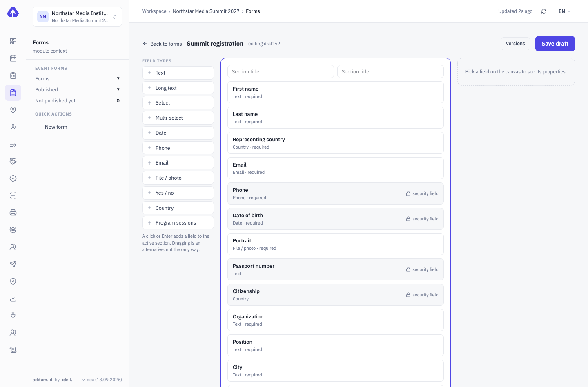Select the Representing country field card
This screenshot has height=387, width=588.
coord(336,143)
